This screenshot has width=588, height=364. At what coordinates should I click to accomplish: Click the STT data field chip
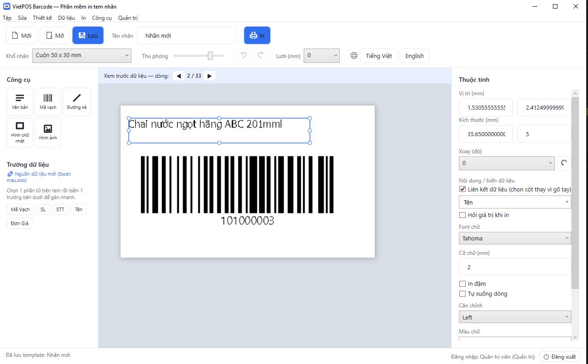[x=60, y=209]
